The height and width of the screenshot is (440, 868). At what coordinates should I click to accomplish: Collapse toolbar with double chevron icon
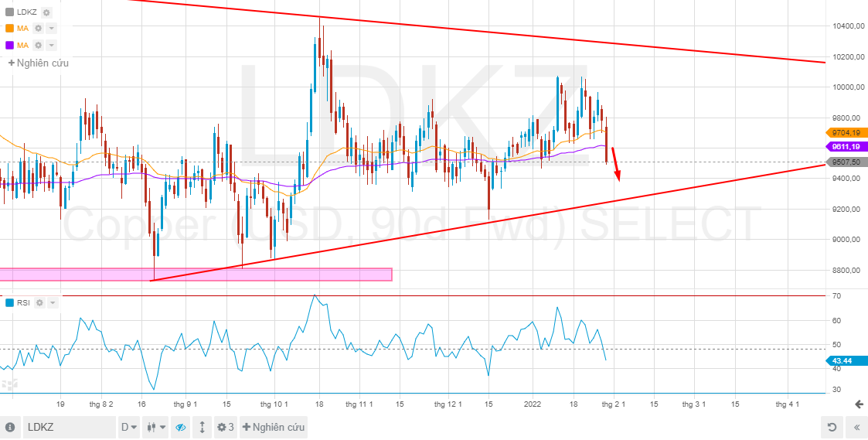(x=857, y=428)
